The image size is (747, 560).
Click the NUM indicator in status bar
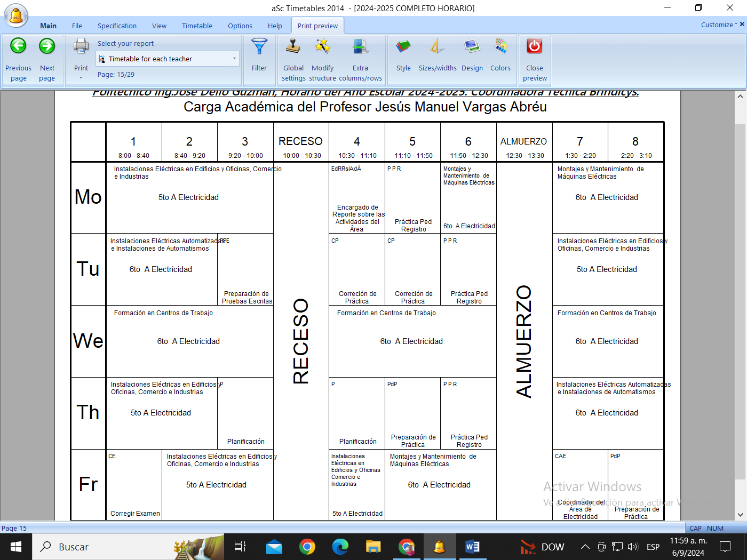715,528
